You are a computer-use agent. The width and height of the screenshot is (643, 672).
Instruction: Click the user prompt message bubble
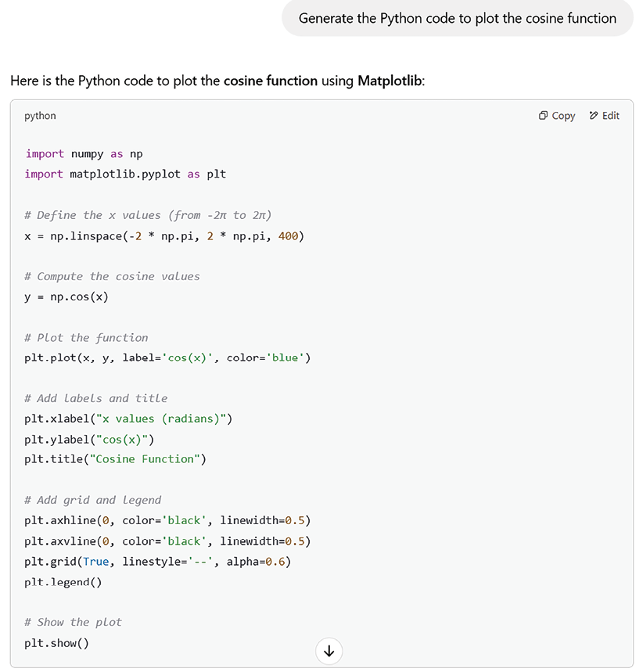tap(457, 19)
